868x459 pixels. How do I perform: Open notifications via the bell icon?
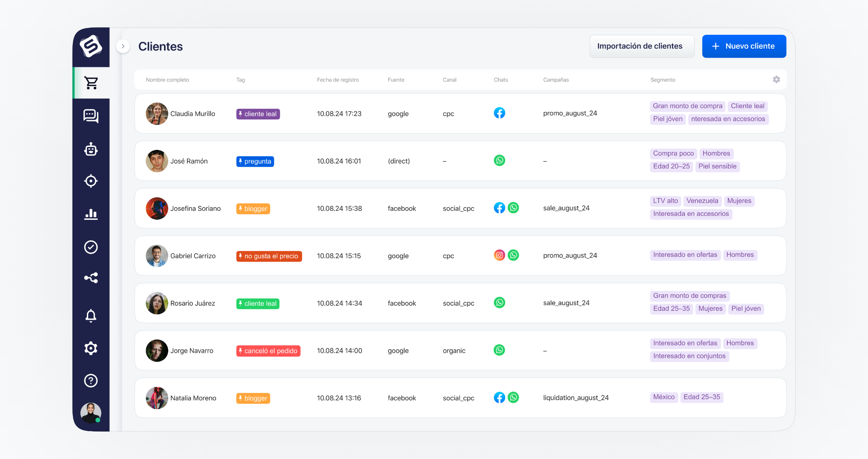click(91, 315)
